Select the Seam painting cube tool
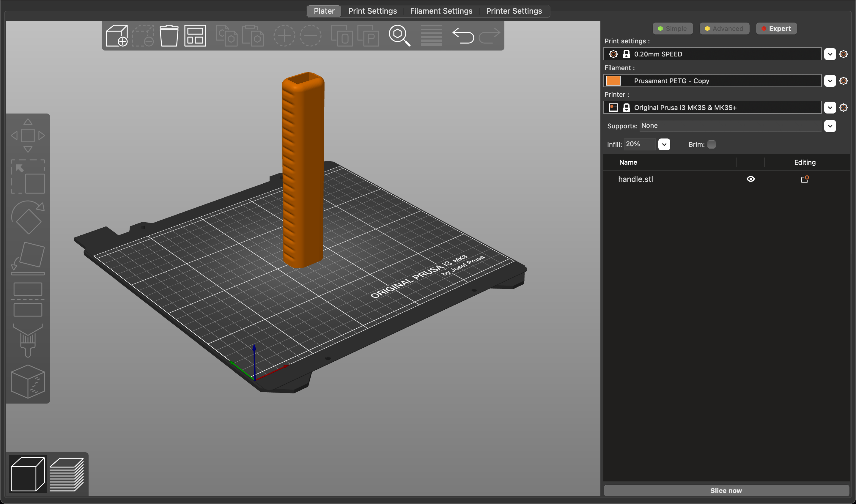The height and width of the screenshot is (504, 856). (x=28, y=381)
